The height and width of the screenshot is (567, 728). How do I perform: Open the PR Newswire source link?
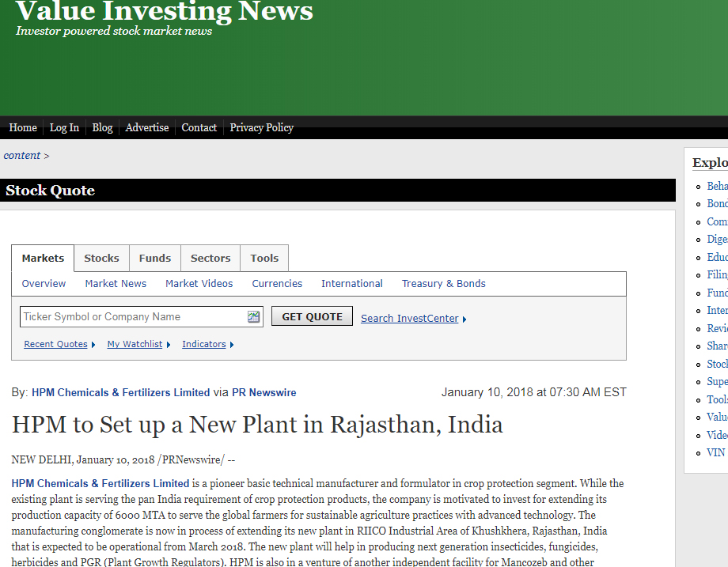[x=264, y=392]
